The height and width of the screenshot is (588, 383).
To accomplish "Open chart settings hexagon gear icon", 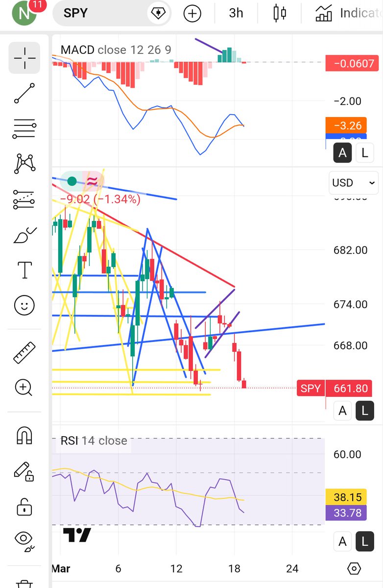I will click(x=354, y=569).
